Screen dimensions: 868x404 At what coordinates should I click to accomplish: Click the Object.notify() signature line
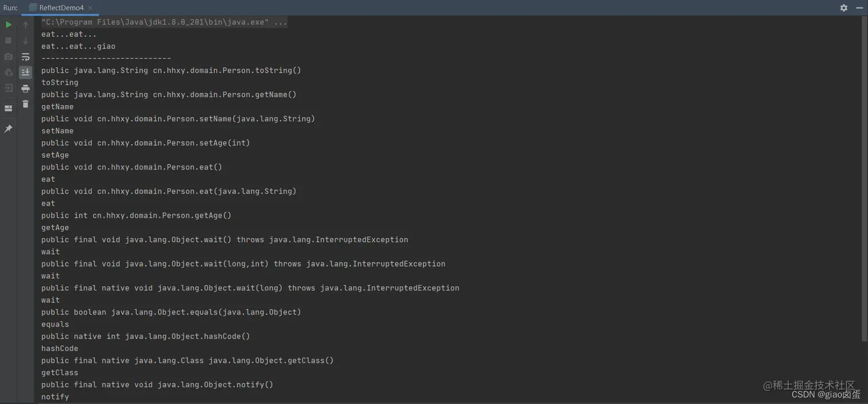tap(157, 384)
